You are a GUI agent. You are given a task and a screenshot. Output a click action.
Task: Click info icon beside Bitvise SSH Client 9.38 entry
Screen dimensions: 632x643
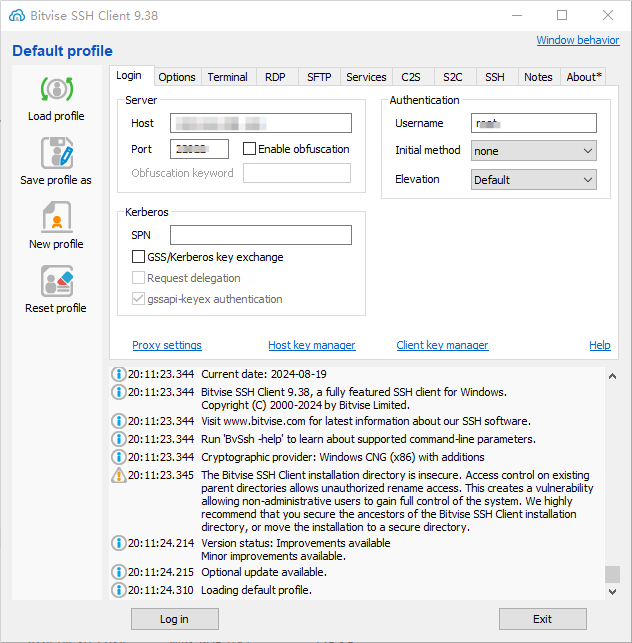(x=119, y=392)
